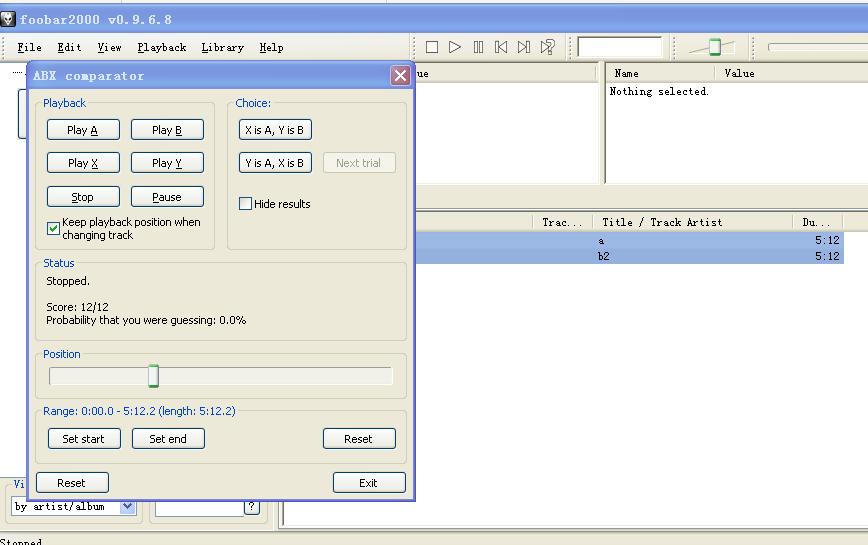Click the Position slider thumb in ABX comparator

click(153, 376)
